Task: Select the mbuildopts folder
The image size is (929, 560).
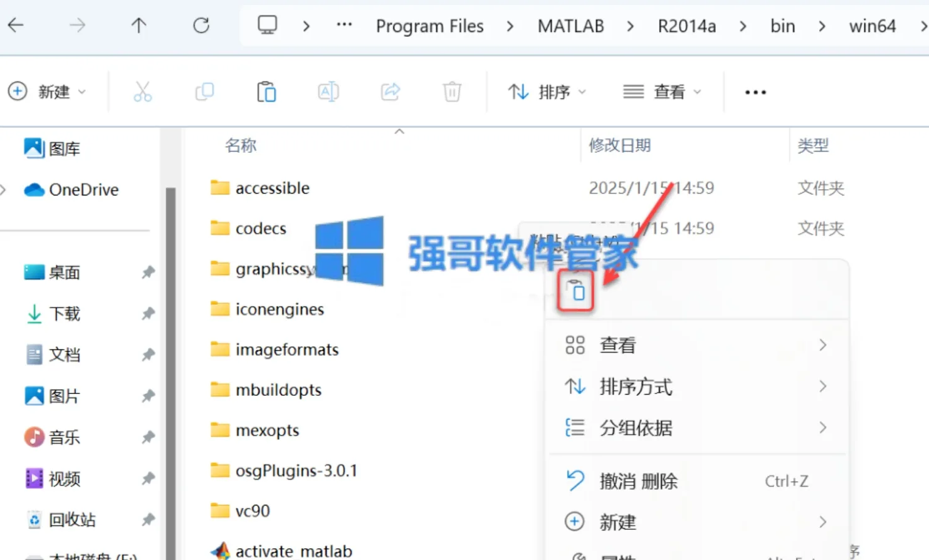Action: [x=266, y=390]
